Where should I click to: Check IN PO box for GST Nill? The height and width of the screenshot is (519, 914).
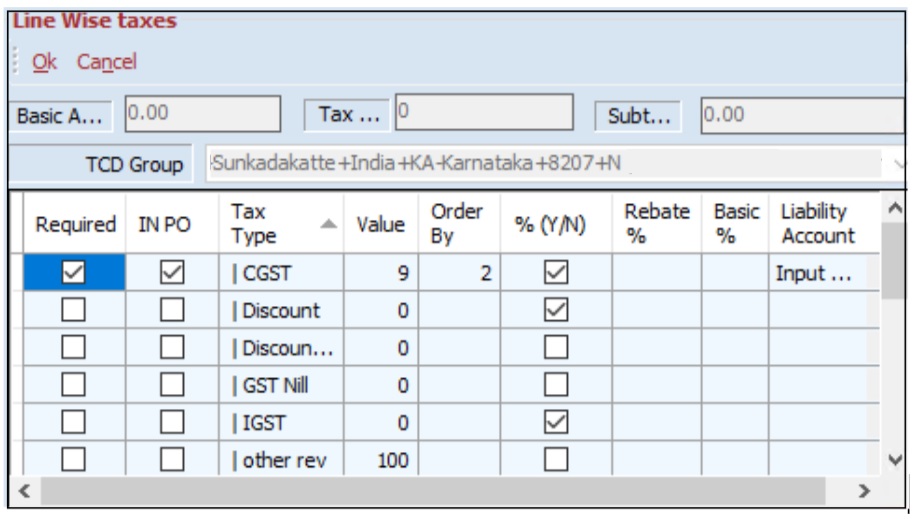173,386
